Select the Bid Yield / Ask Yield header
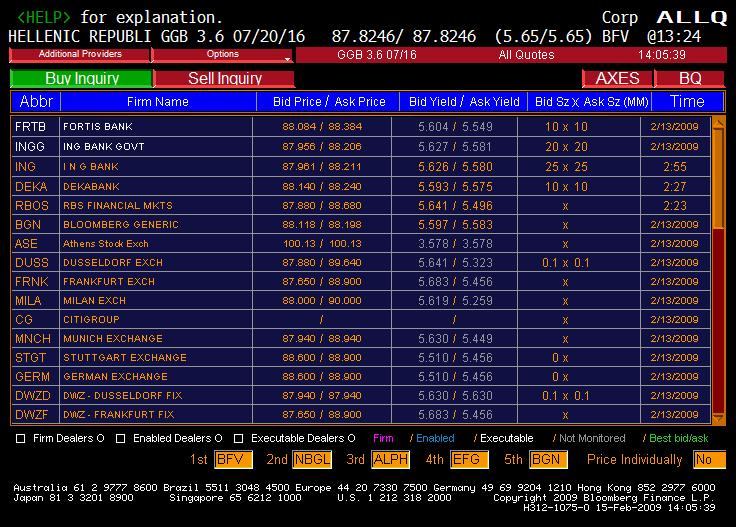 click(464, 101)
